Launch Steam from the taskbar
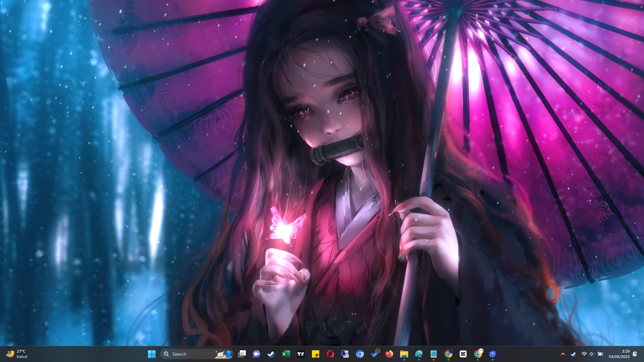 271,354
